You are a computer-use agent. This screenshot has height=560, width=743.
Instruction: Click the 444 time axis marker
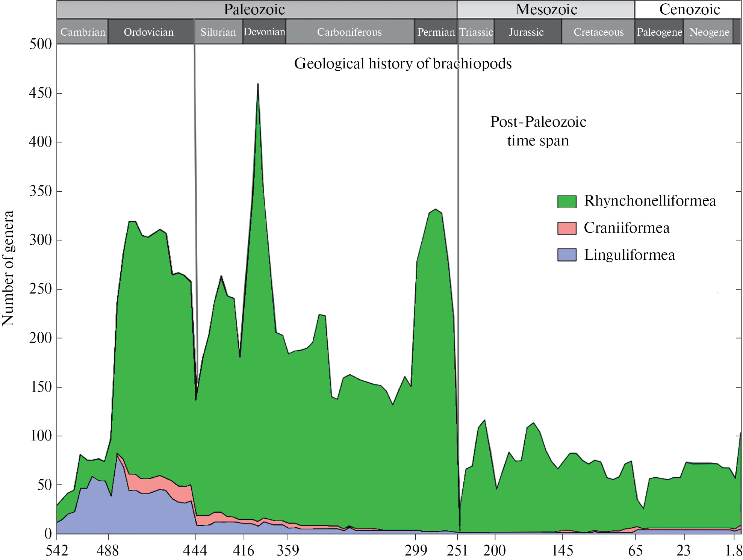click(x=195, y=551)
